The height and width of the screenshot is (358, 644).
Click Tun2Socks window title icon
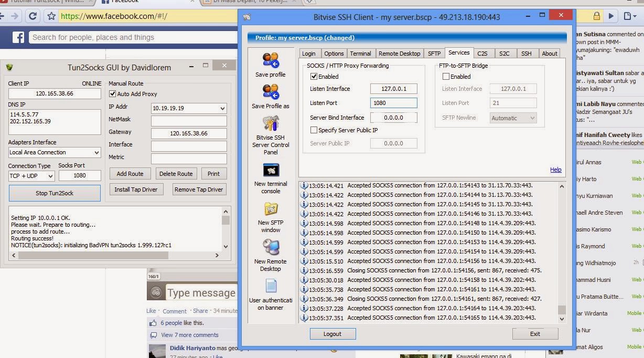click(x=9, y=67)
